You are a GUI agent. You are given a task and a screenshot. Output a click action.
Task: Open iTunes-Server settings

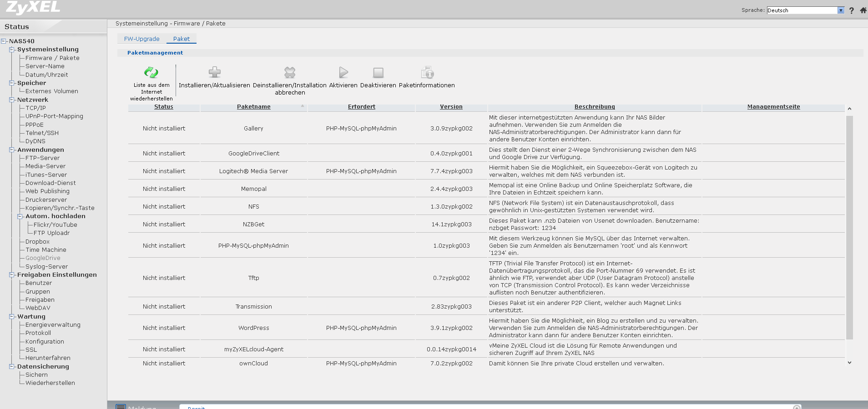(x=46, y=175)
